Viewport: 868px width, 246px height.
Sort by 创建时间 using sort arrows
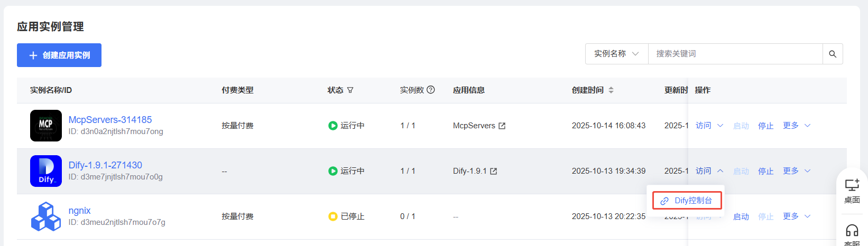coord(611,90)
